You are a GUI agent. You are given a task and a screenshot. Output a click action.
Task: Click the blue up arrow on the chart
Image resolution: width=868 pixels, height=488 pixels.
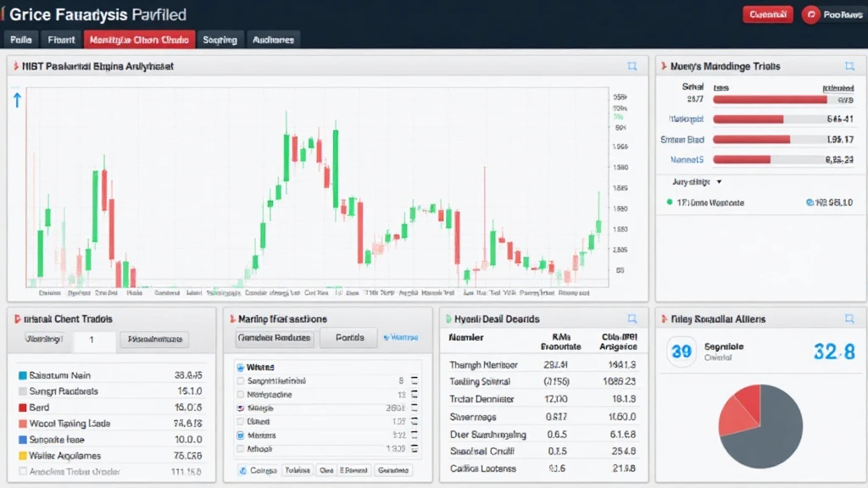point(17,100)
